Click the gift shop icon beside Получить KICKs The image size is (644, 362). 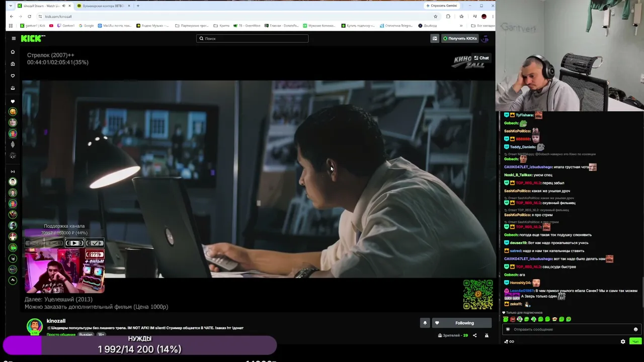tap(435, 38)
